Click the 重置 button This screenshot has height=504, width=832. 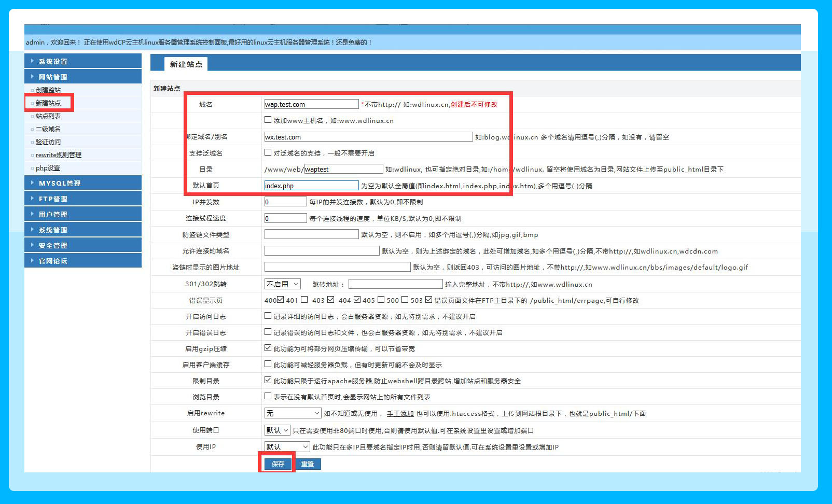point(308,464)
